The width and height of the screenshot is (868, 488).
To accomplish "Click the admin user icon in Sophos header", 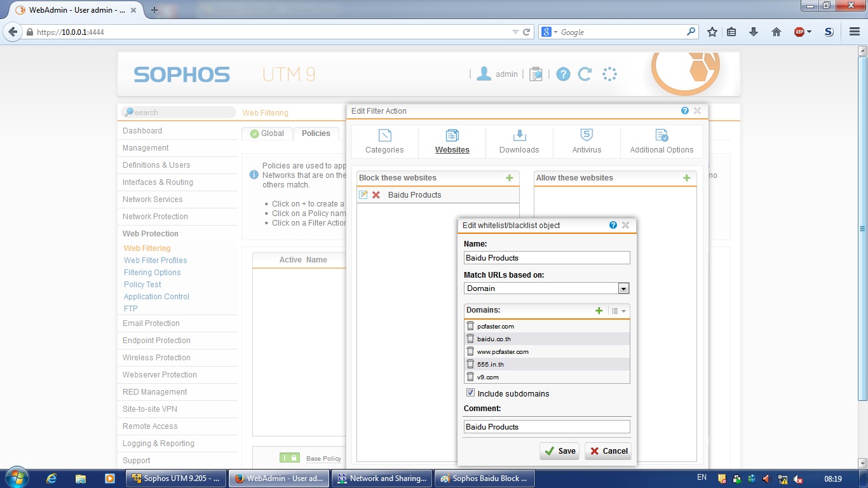I will tap(484, 74).
